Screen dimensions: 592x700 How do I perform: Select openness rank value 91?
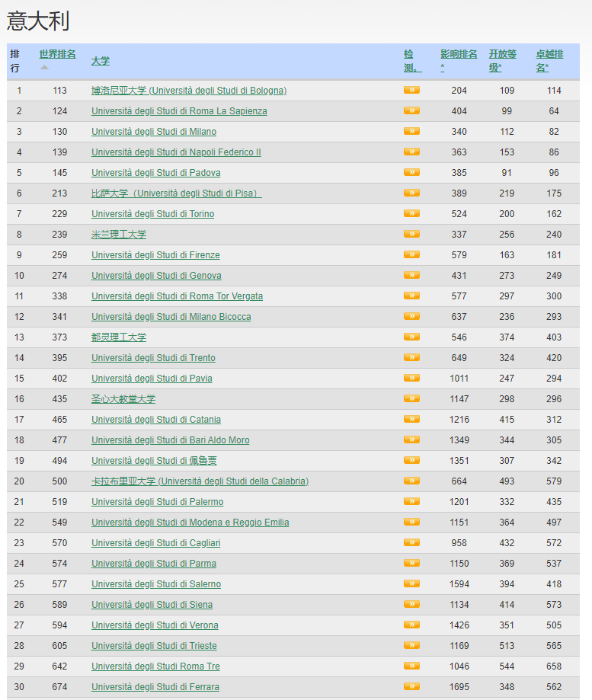click(x=506, y=173)
